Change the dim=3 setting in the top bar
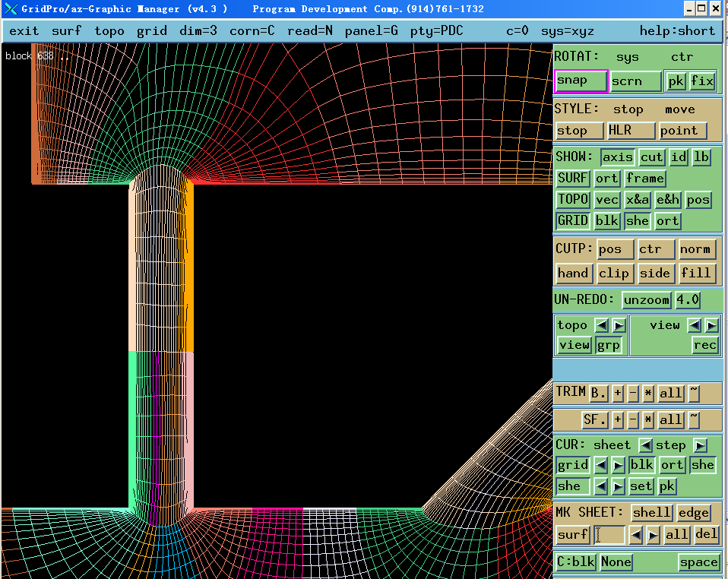The image size is (728, 579). (198, 31)
